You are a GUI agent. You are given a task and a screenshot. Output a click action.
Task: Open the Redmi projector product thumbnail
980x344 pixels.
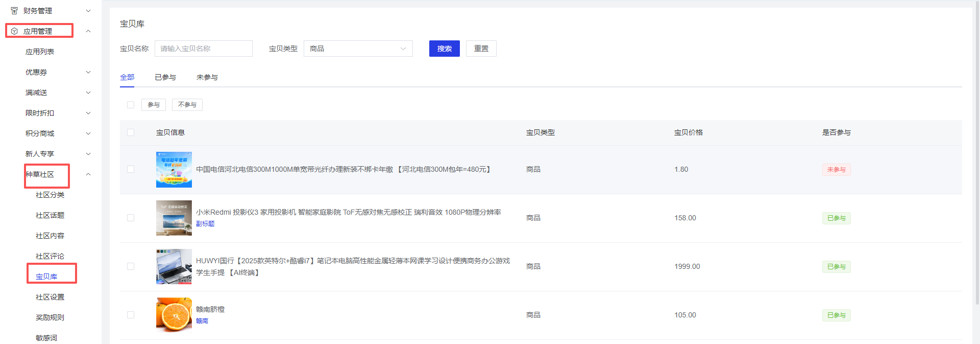174,218
